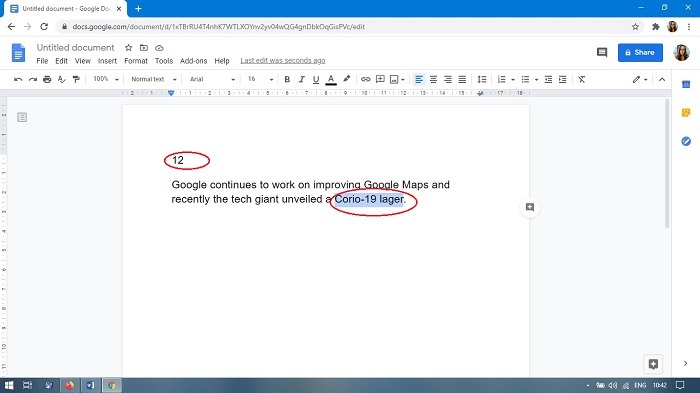700x393 pixels.
Task: Add a comment via toolbar icon
Action: (380, 79)
